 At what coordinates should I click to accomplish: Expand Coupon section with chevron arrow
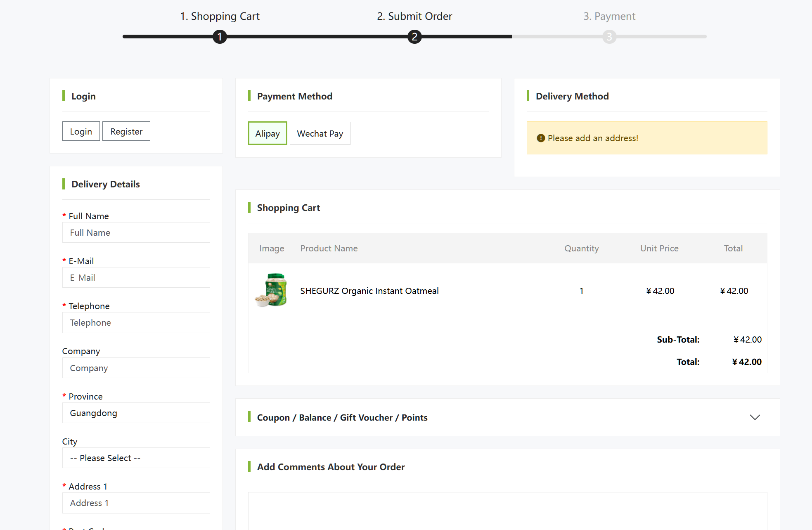coord(755,417)
